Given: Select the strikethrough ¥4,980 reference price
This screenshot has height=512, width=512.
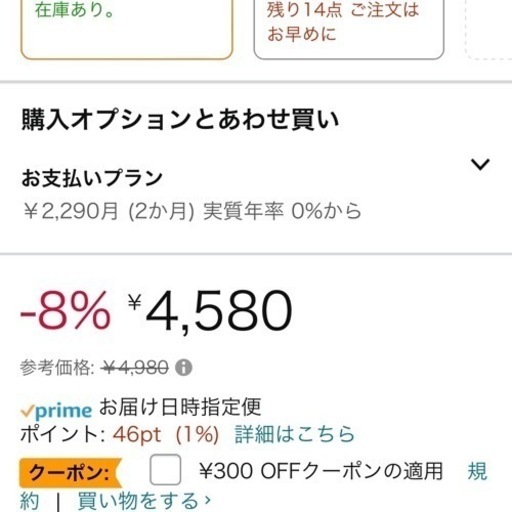Looking at the screenshot, I should [x=135, y=368].
